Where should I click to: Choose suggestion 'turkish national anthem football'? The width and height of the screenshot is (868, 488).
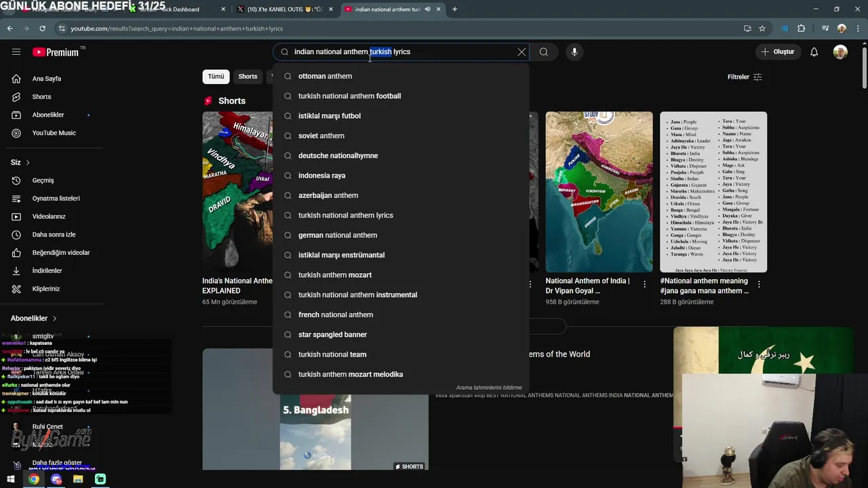(x=401, y=96)
